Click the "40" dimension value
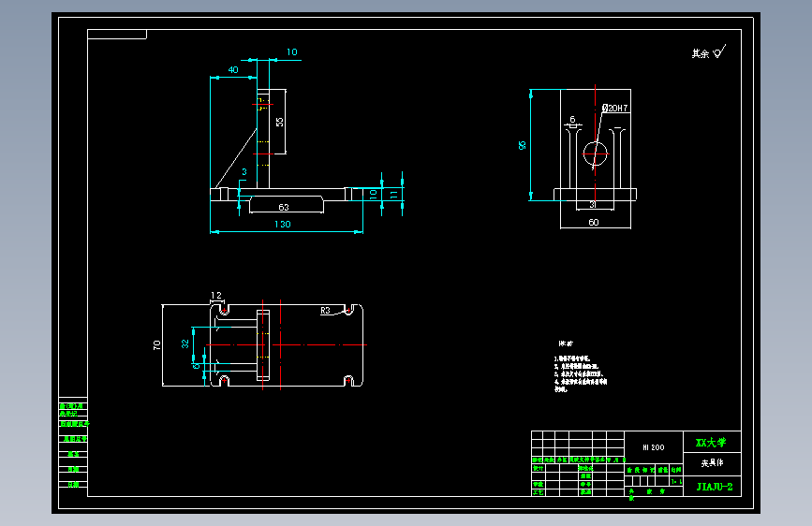Viewport: 812px width, 526px height. click(x=233, y=70)
